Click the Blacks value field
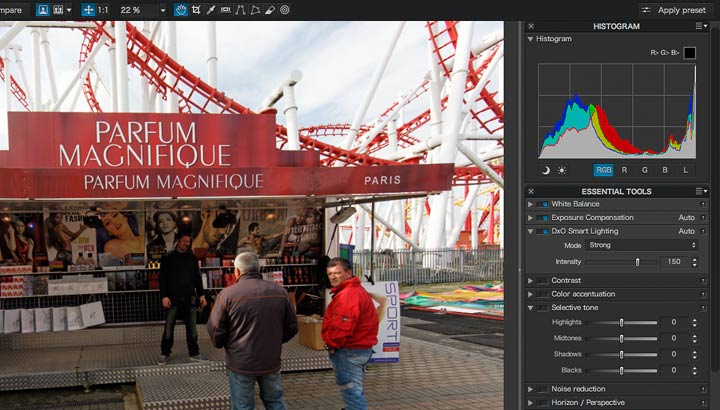The height and width of the screenshot is (410, 720). click(x=674, y=370)
